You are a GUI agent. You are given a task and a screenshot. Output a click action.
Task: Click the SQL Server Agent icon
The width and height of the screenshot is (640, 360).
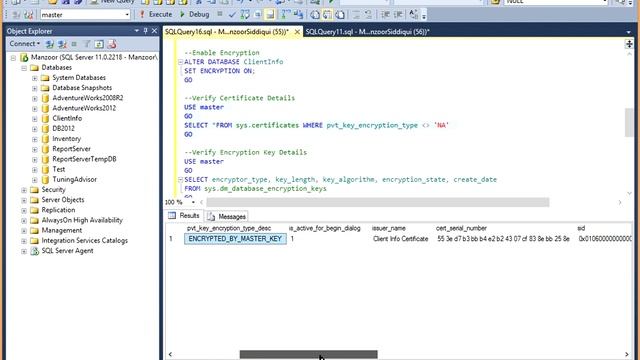tap(35, 251)
